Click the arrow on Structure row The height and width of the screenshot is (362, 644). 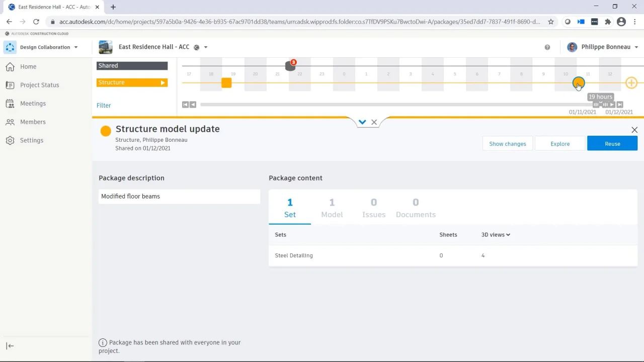pos(163,82)
